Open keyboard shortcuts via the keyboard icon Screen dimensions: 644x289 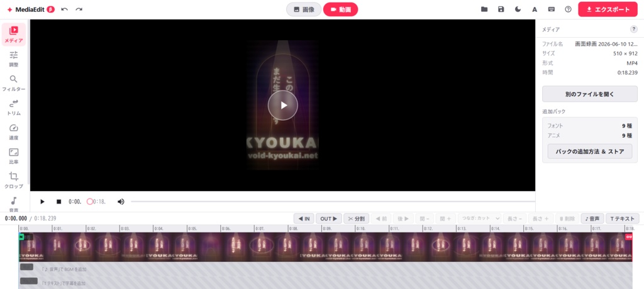[552, 9]
